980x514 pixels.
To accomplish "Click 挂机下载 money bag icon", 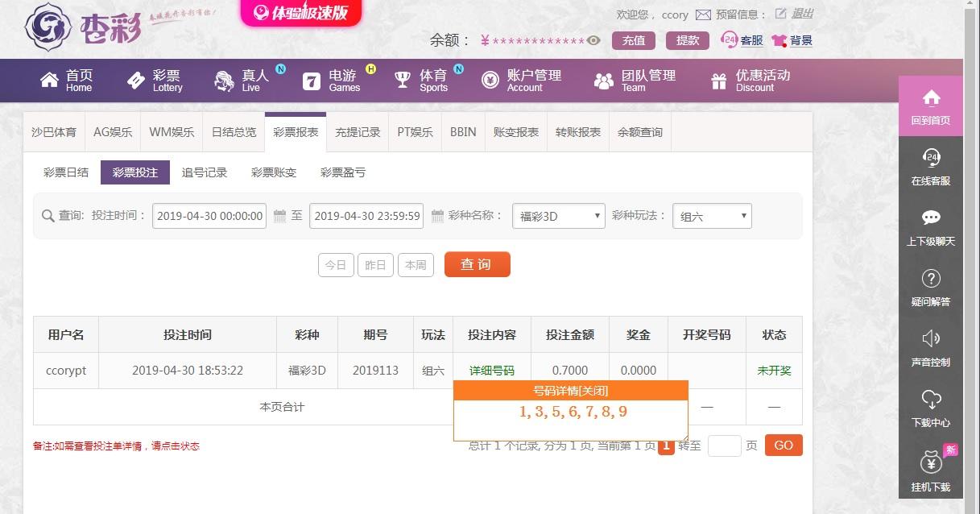I will (931, 462).
